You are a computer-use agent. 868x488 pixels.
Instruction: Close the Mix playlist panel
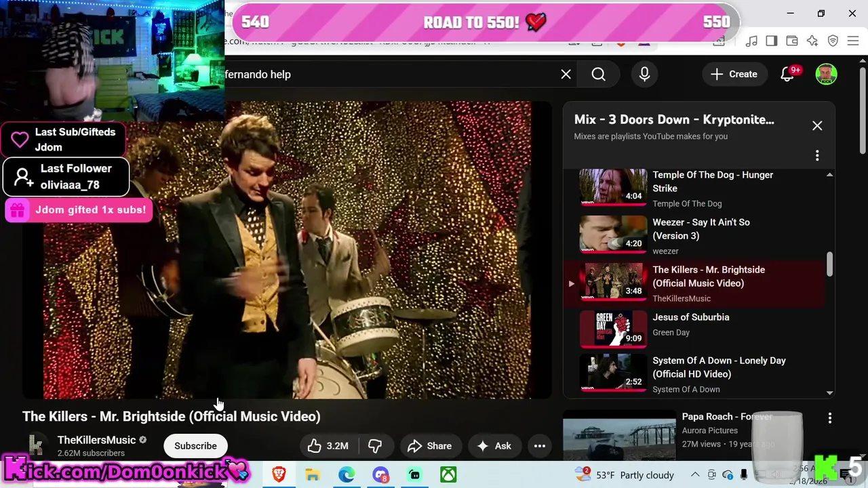click(817, 126)
